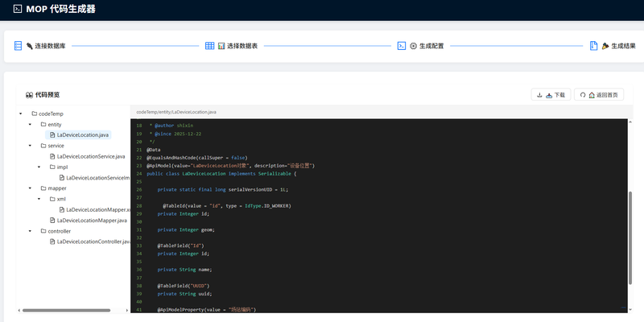Collapse the xml folder arrow
The height and width of the screenshot is (322, 644).
(39, 199)
